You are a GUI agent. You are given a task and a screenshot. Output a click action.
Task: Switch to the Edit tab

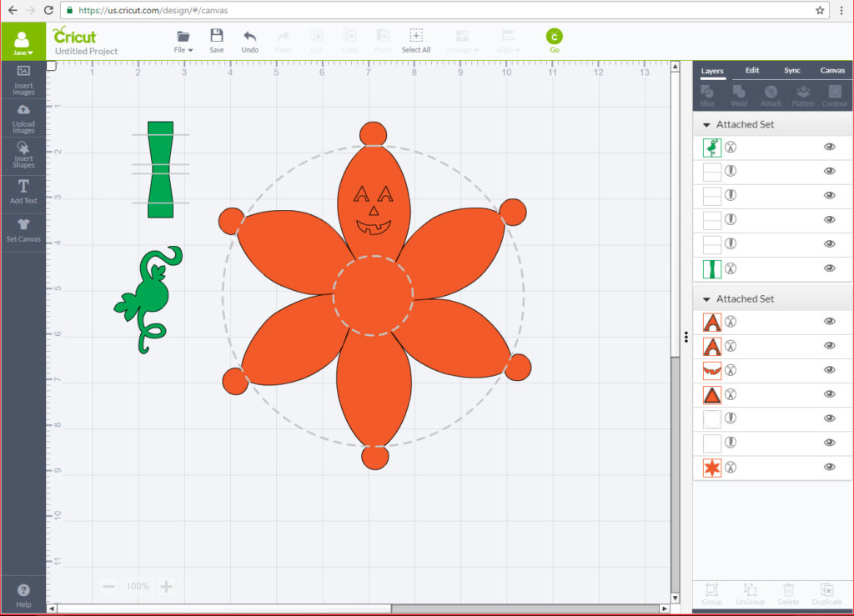[752, 71]
